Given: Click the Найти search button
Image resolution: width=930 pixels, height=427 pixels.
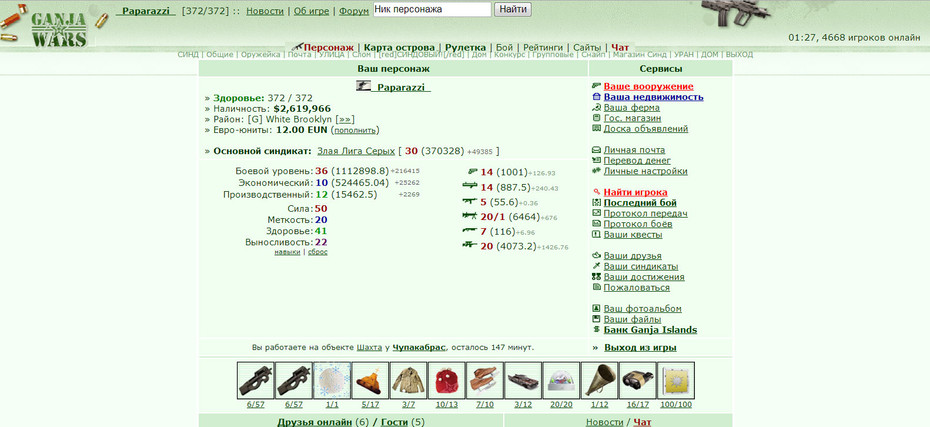Looking at the screenshot, I should [512, 9].
